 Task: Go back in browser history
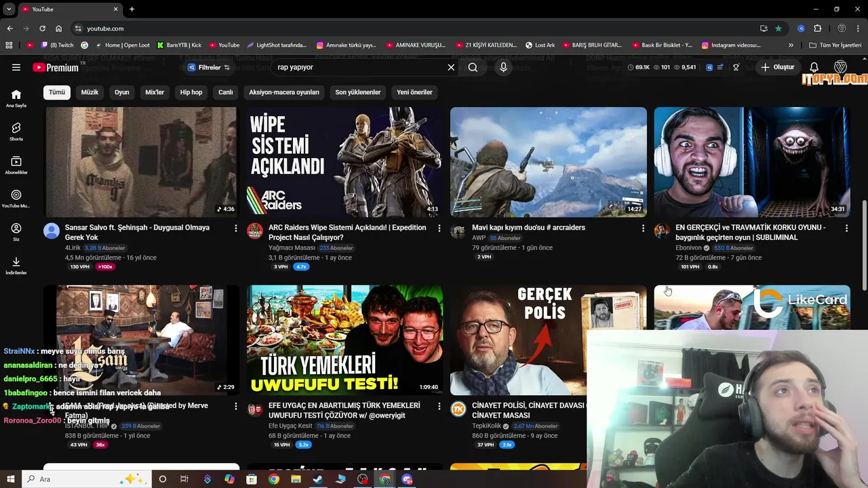tap(9, 28)
